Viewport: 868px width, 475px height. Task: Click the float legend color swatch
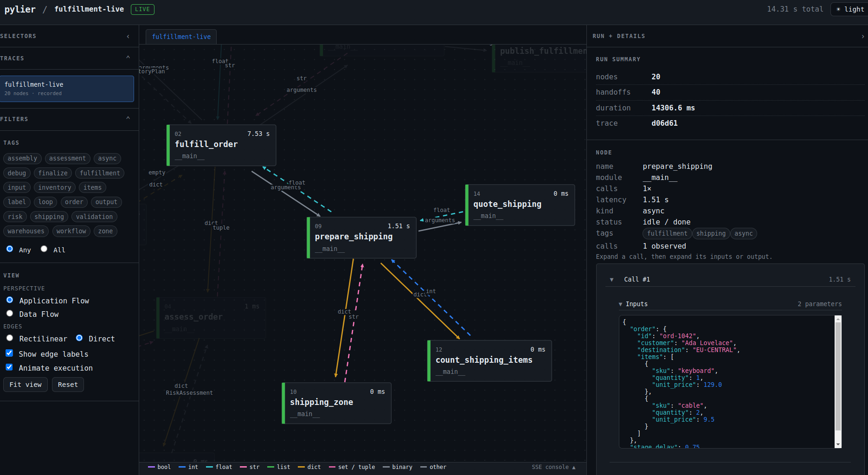click(x=209, y=467)
